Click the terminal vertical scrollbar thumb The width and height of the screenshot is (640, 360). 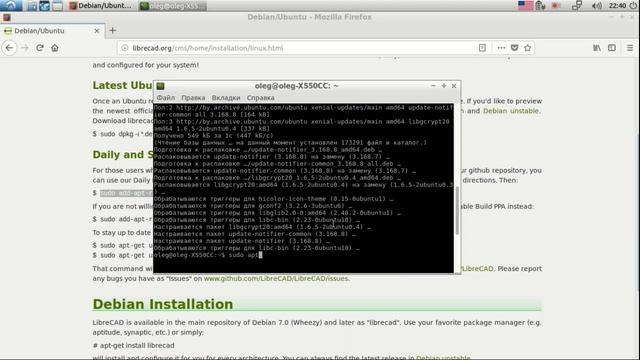pos(457,211)
